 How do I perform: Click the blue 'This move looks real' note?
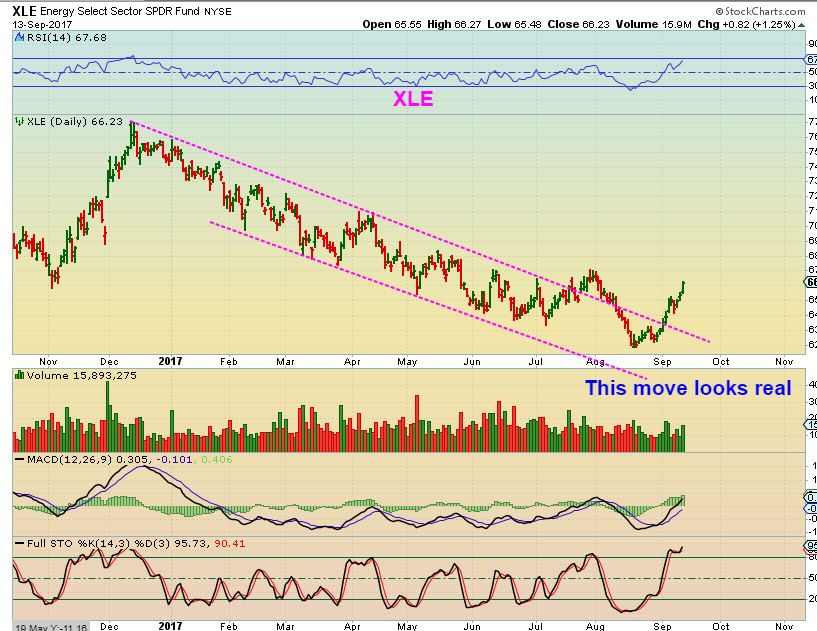tap(688, 388)
